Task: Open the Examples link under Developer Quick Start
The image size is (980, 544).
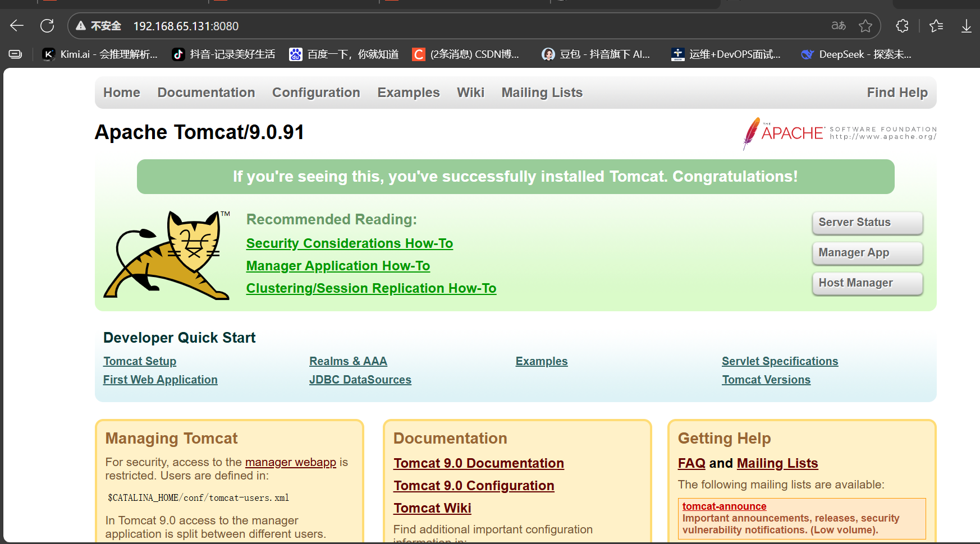Action: 542,361
